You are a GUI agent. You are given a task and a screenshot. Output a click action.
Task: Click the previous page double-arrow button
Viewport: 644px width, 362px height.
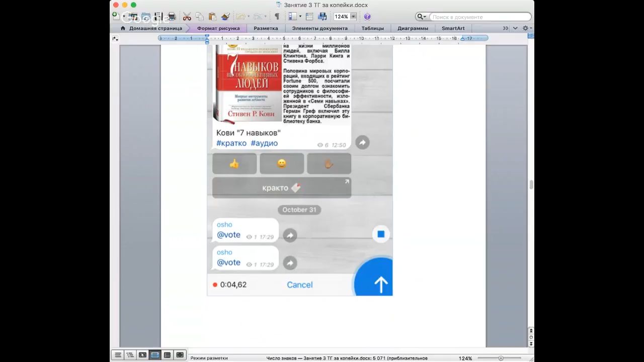point(531,331)
